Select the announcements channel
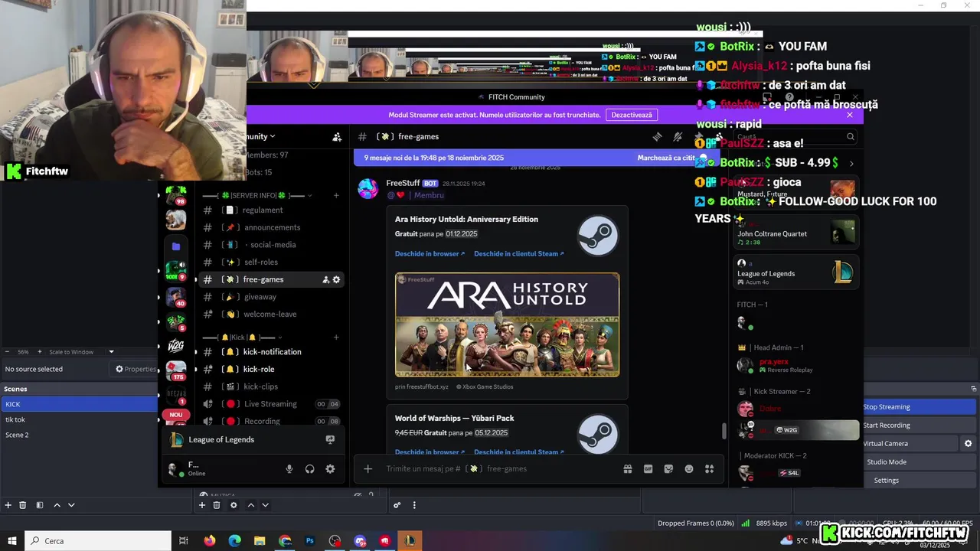980x551 pixels. pos(271,227)
